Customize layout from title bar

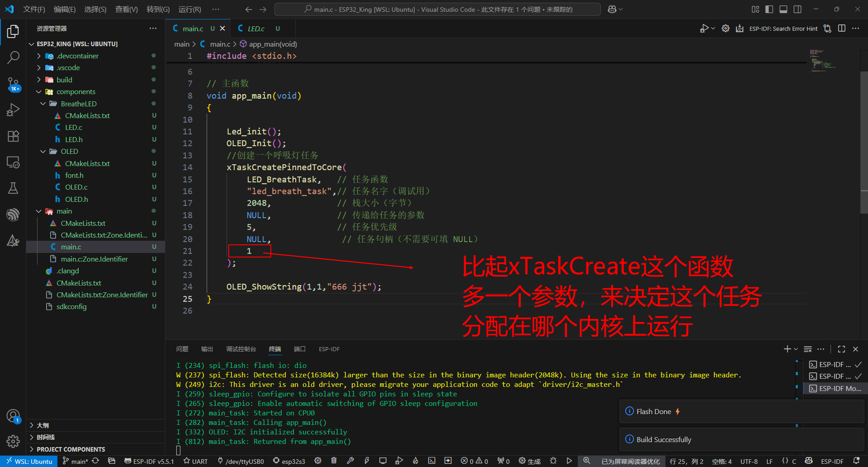click(x=755, y=9)
